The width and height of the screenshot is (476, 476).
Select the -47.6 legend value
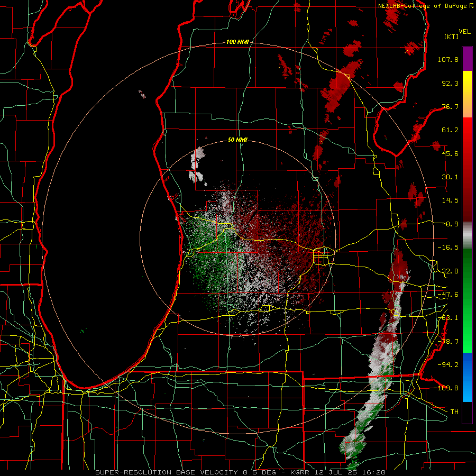point(448,295)
